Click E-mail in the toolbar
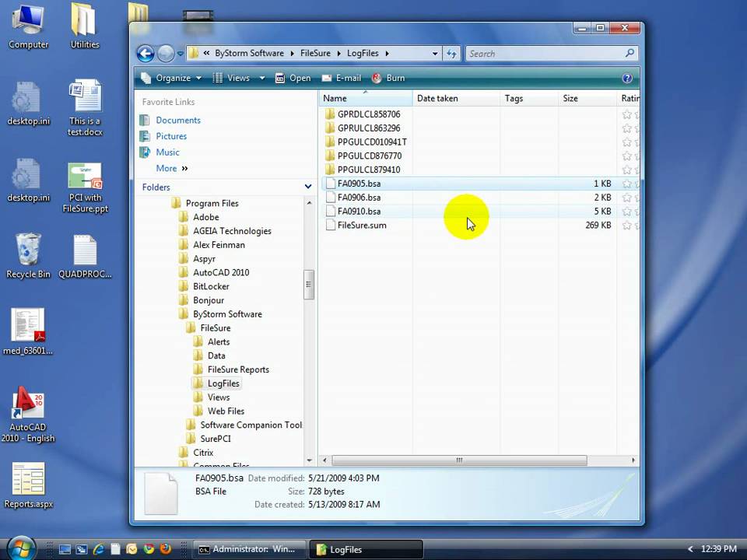This screenshot has width=747, height=560. tap(342, 78)
